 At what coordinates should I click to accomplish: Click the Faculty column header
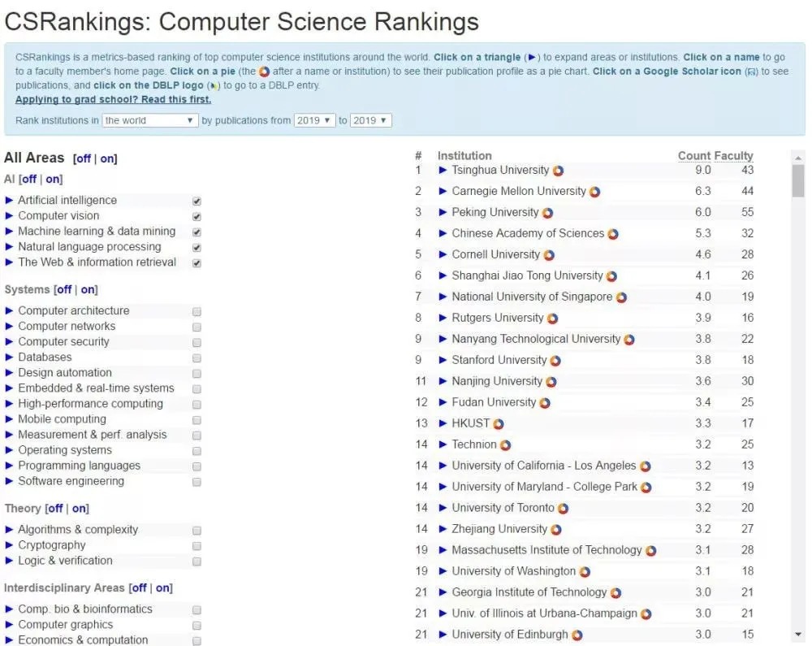tap(734, 156)
